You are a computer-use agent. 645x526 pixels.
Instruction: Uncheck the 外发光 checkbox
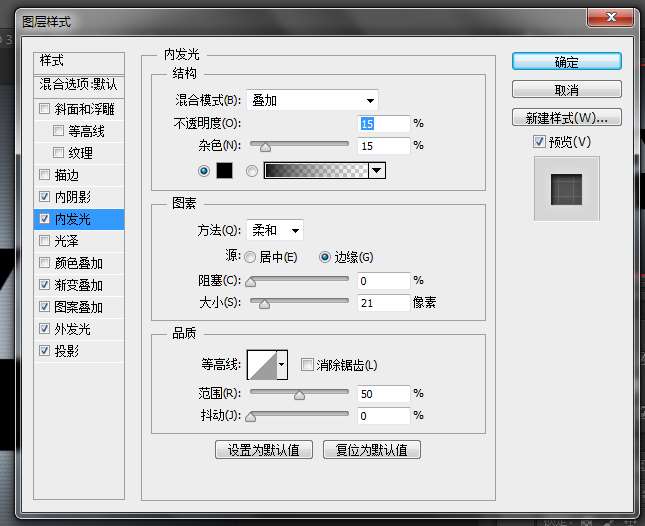point(44,328)
